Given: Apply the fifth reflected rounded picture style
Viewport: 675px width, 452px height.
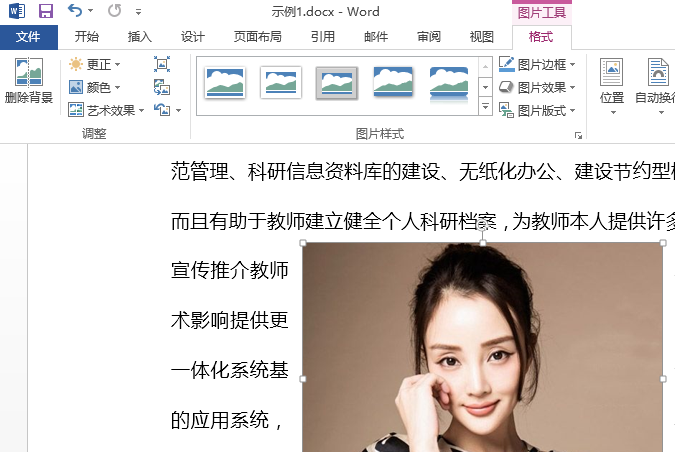Looking at the screenshot, I should pyautogui.click(x=449, y=84).
